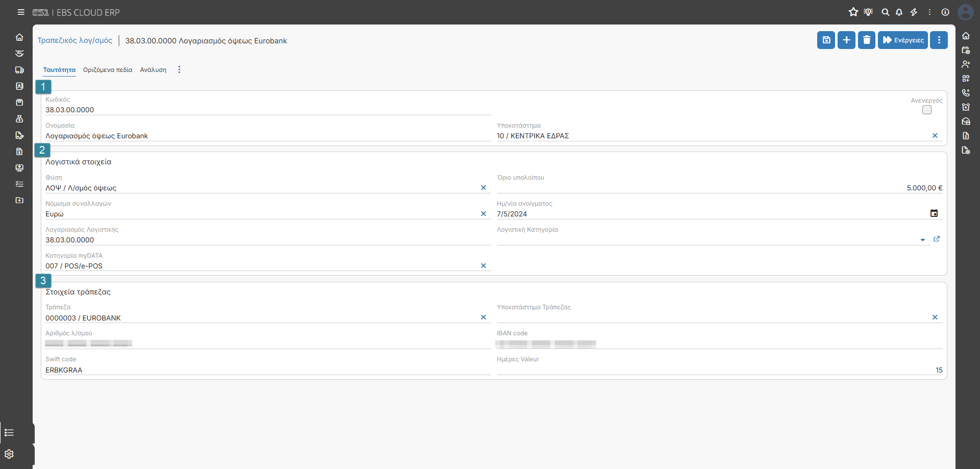Image resolution: width=980 pixels, height=469 pixels.
Task: Add a new record with plus button
Action: tap(846, 40)
